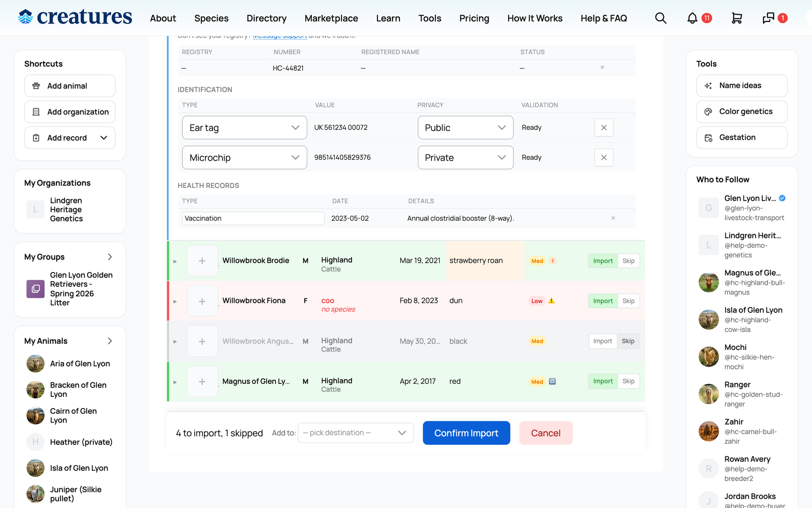This screenshot has height=508, width=812.
Task: Edit strawberry roan color cell
Action: tap(485, 260)
